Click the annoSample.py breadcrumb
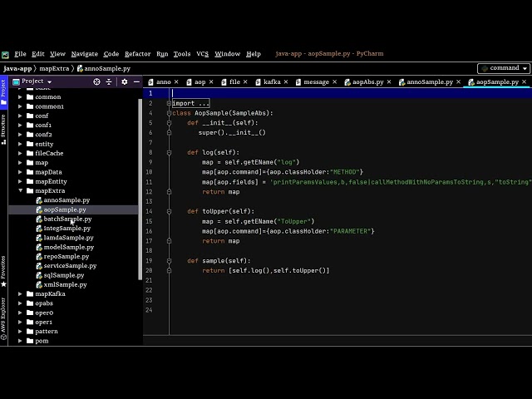The image size is (532, 399). click(103, 68)
